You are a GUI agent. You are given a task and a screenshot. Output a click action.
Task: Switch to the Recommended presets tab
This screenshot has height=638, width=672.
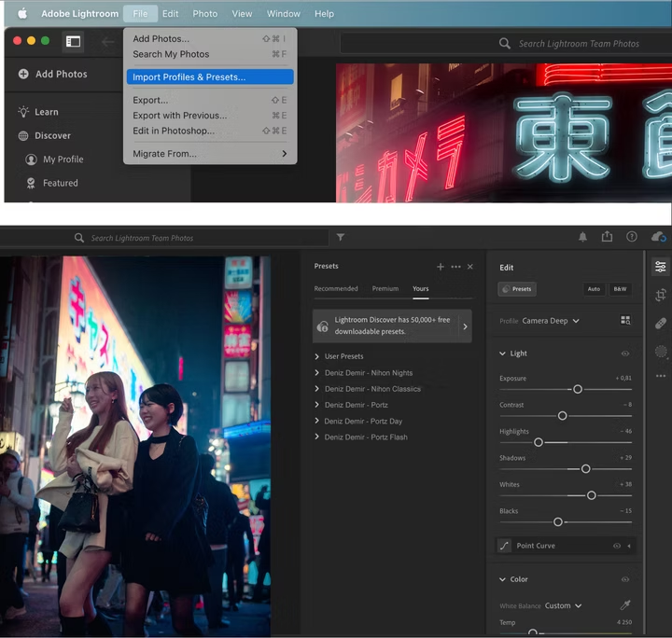[x=336, y=288]
